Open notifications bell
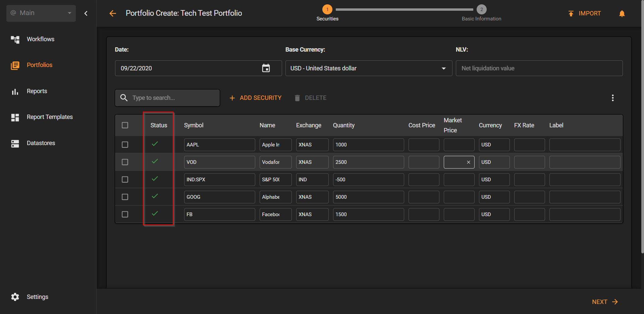This screenshot has height=314, width=644. point(622,13)
